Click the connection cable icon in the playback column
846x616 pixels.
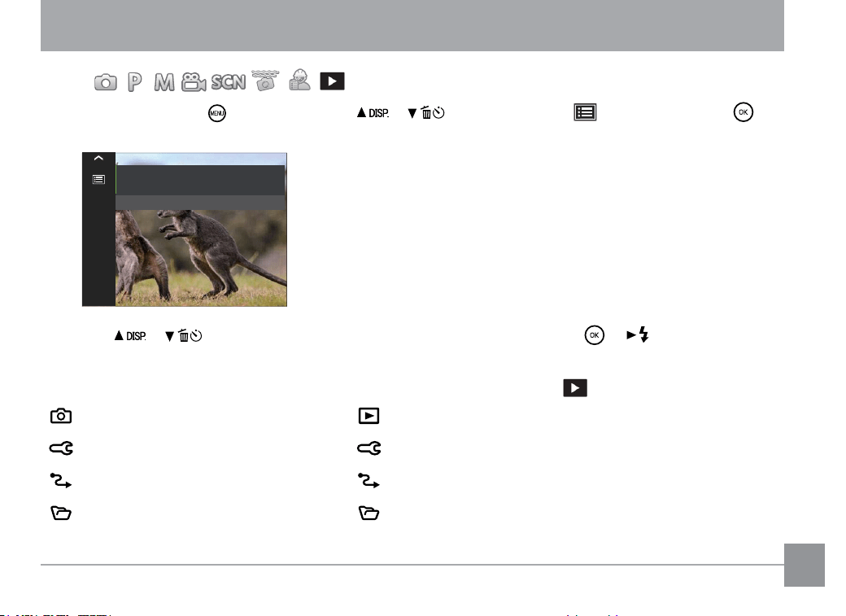click(x=369, y=480)
